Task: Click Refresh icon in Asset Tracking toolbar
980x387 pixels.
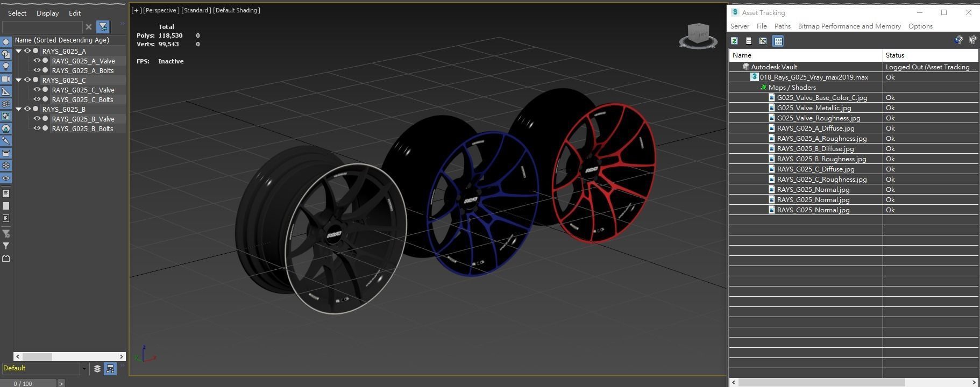Action: (x=734, y=41)
